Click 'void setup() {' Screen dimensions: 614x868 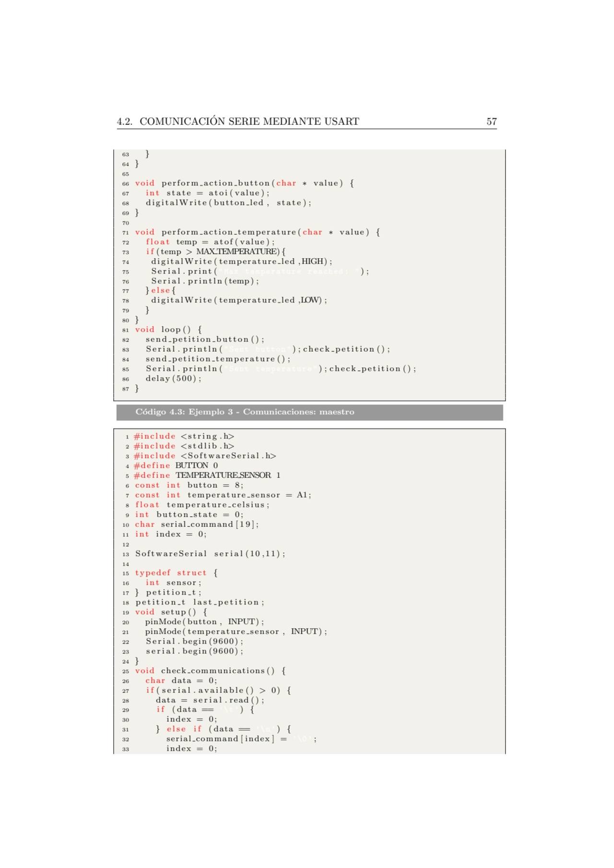[171, 612]
